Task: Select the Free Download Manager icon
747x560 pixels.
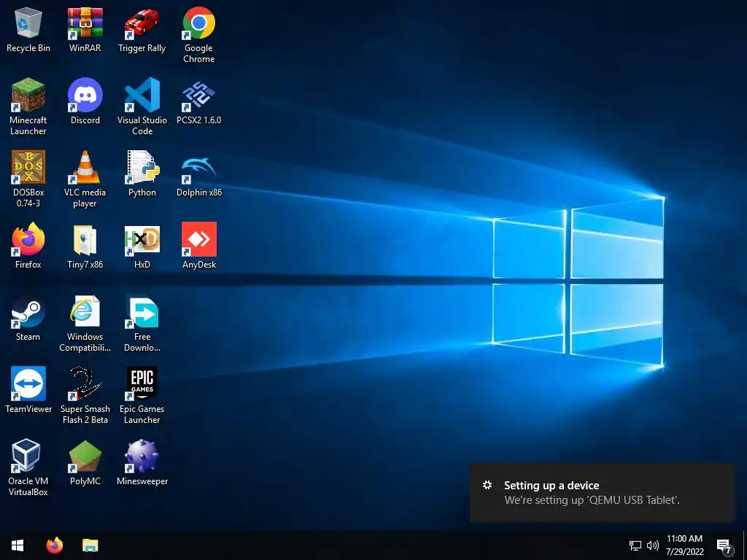Action: 142,324
